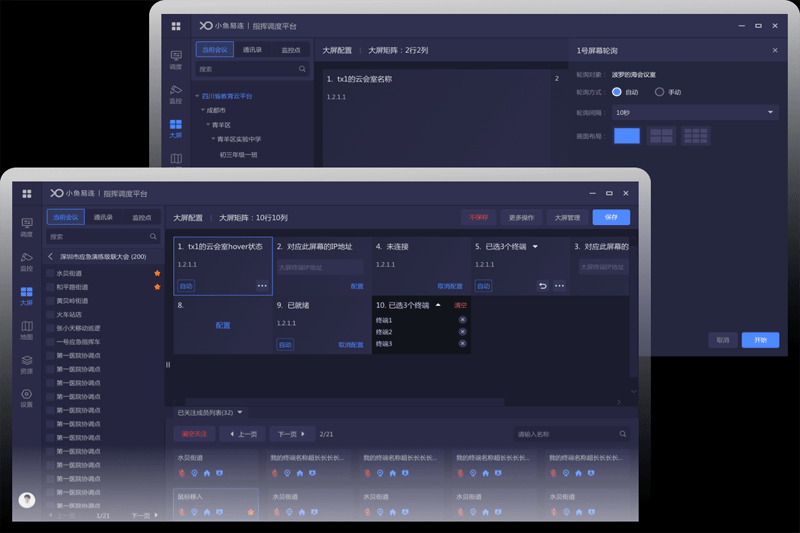Open the three-dot menu in screen 1 cell

(x=262, y=286)
